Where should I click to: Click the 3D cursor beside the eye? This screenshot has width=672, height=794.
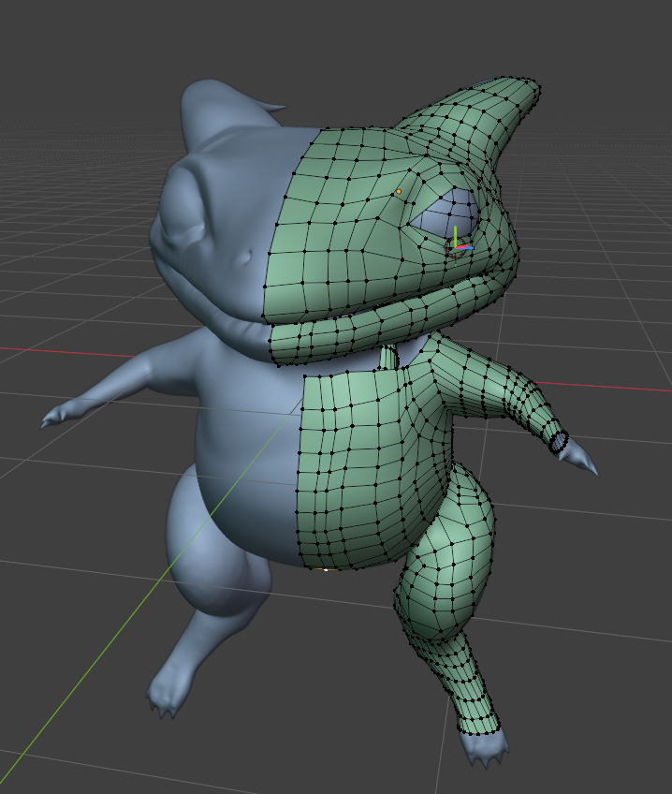(456, 247)
